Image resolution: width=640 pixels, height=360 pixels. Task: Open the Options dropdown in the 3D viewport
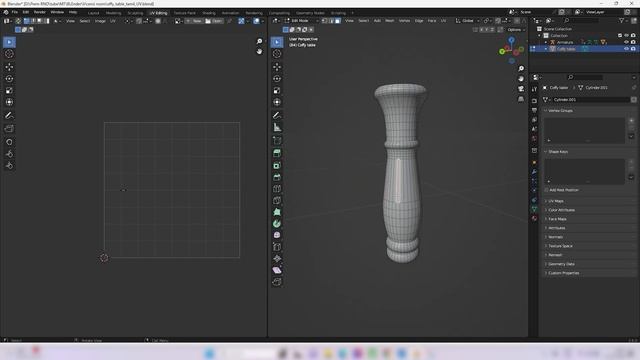[516, 30]
